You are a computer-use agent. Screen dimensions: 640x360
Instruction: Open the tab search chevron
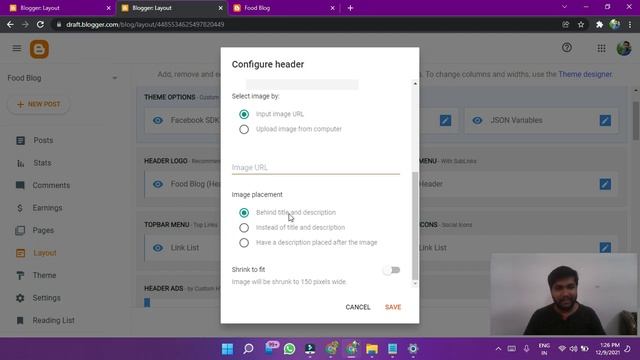[x=564, y=7]
